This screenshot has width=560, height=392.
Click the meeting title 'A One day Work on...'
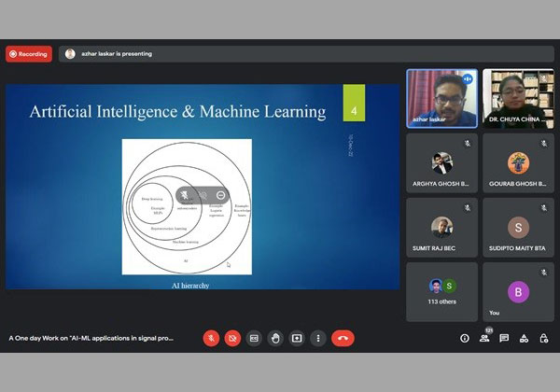pos(91,338)
